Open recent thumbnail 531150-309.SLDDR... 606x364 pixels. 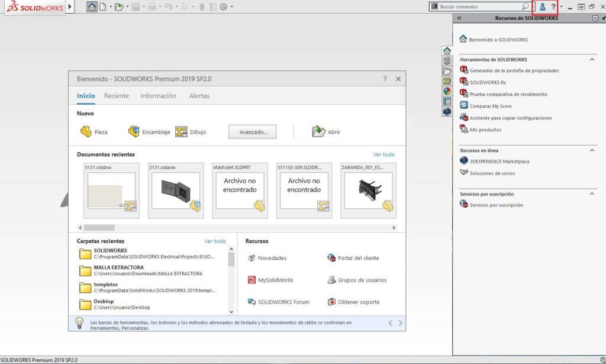[x=304, y=191]
